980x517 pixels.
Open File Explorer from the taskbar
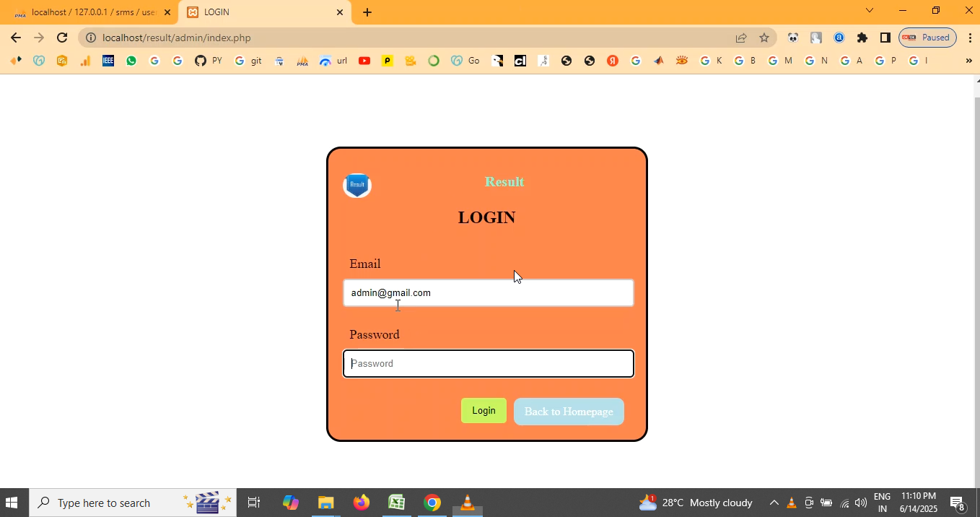(x=325, y=503)
